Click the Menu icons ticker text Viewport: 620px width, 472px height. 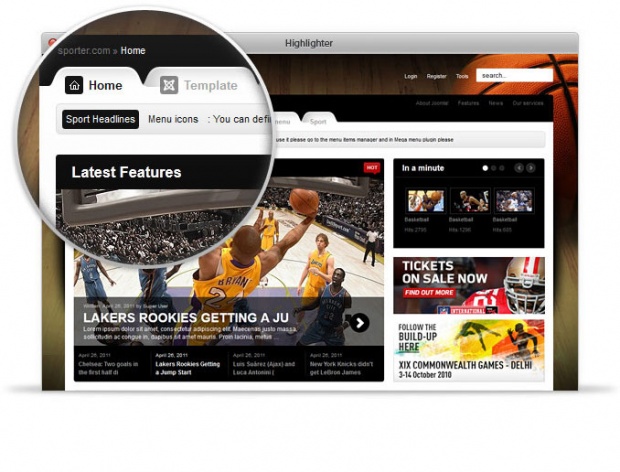pyautogui.click(x=173, y=119)
